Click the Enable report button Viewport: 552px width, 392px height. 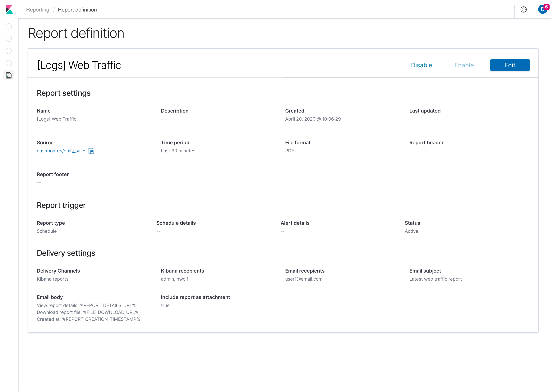464,65
